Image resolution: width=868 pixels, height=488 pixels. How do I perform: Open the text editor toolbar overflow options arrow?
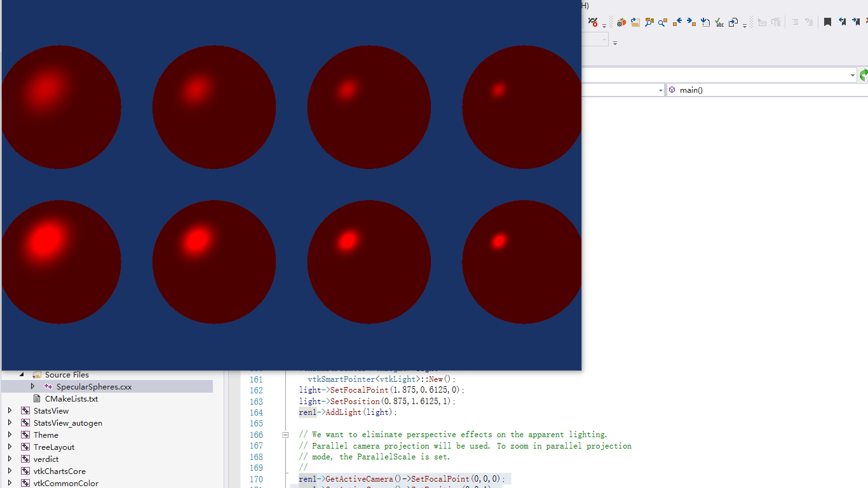[745, 26]
